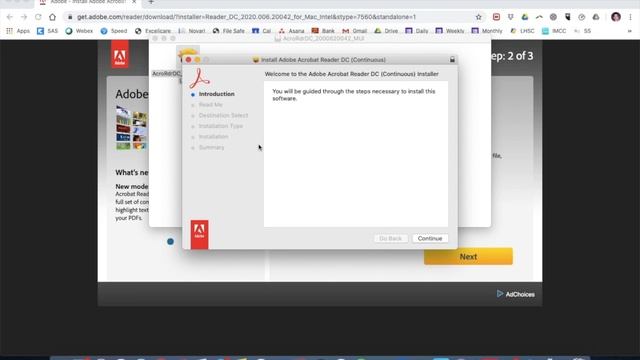The width and height of the screenshot is (640, 360).
Task: Select the Installation Type installer step
Action: pos(221,126)
